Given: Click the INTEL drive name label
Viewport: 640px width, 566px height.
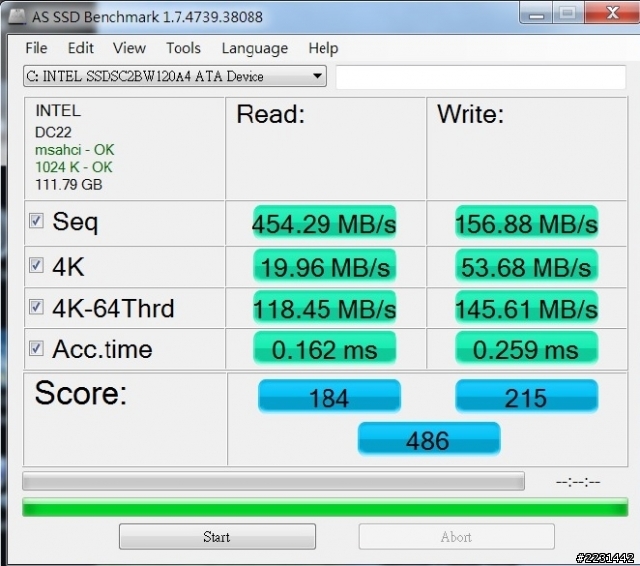Looking at the screenshot, I should coord(58,111).
